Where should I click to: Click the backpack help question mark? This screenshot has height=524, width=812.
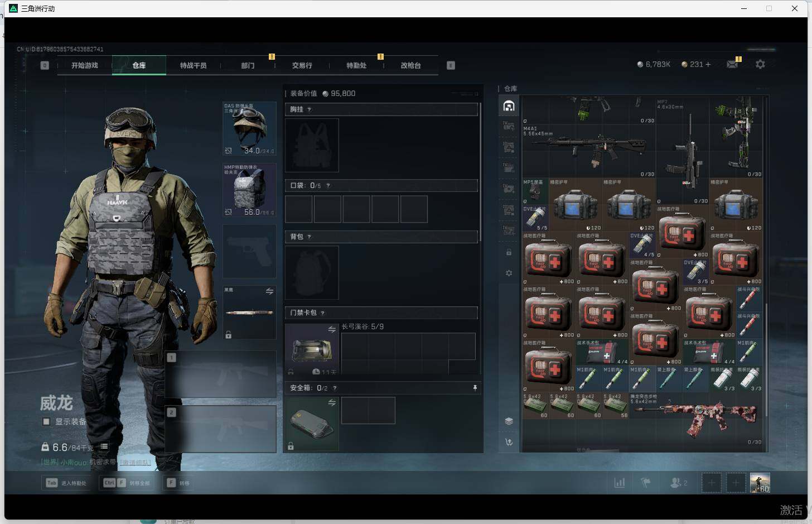pyautogui.click(x=309, y=237)
